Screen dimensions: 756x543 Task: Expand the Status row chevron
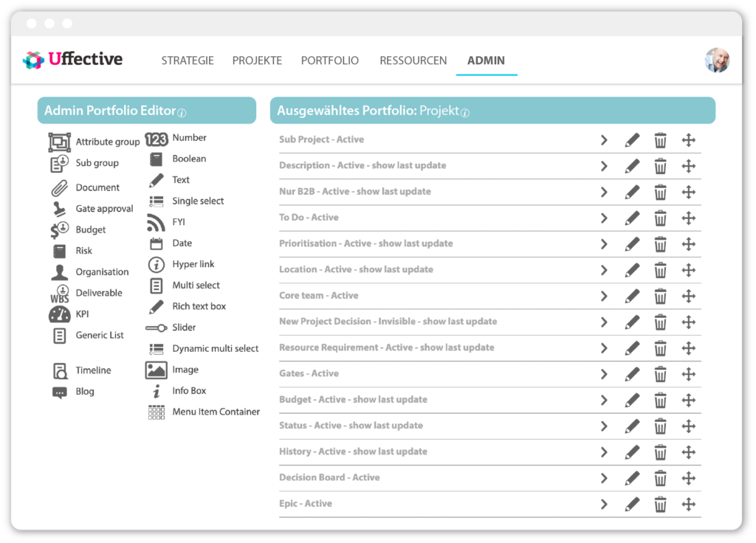(604, 426)
